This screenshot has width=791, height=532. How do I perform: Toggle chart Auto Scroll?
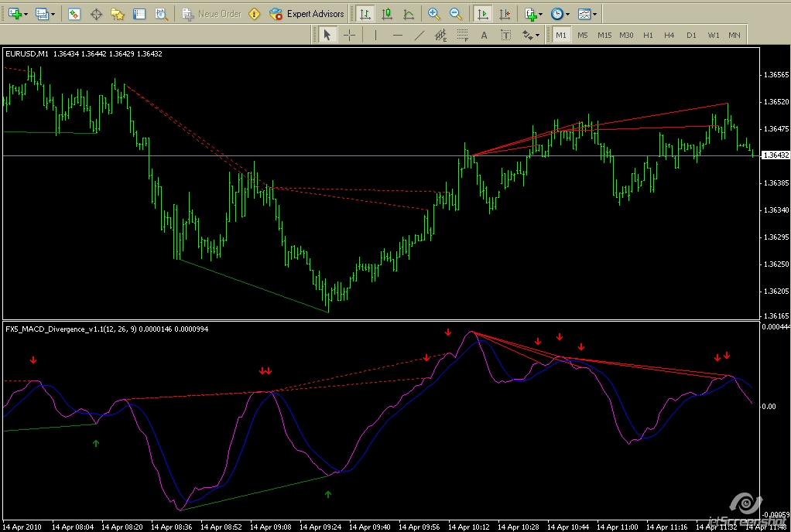pos(483,14)
